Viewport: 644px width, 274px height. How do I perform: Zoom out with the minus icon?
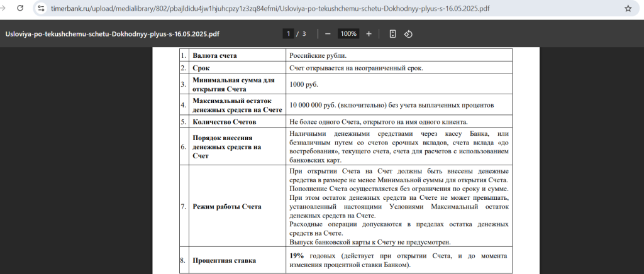tap(328, 34)
